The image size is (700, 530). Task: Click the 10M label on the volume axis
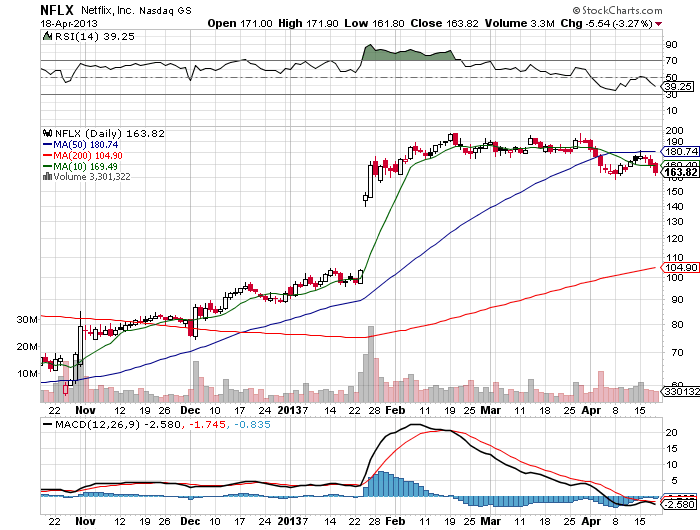(27, 373)
